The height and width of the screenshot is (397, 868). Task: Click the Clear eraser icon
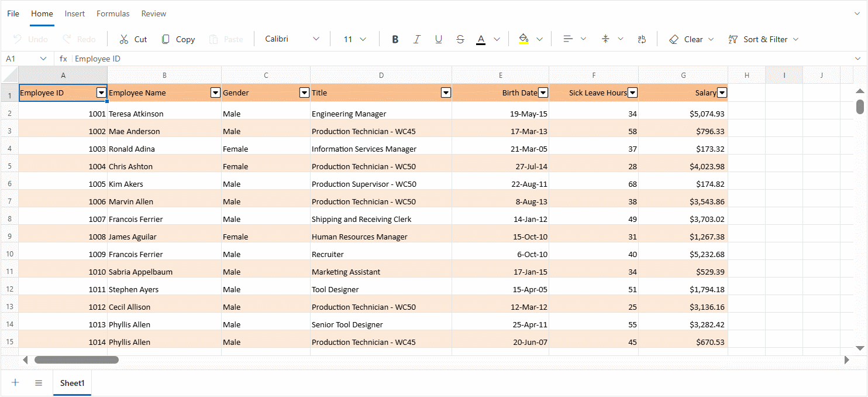coord(674,39)
